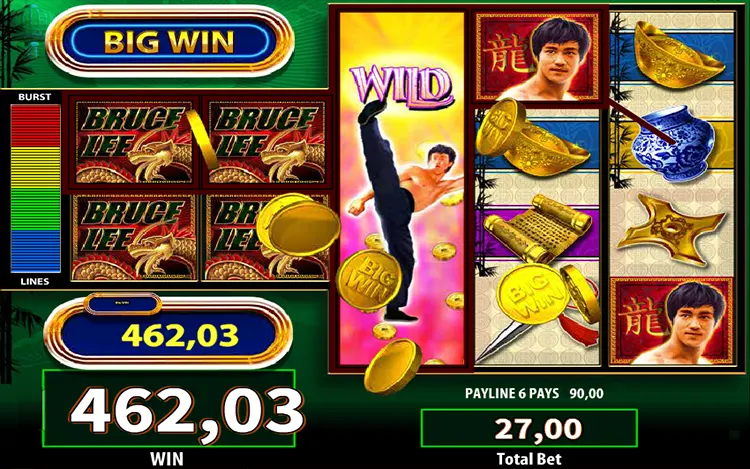
Task: Click the blue section of Lines meter
Action: (35, 252)
